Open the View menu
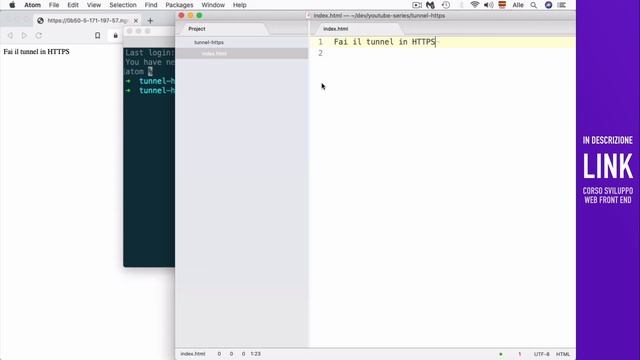Viewport: 640px width, 360px height. (93, 5)
